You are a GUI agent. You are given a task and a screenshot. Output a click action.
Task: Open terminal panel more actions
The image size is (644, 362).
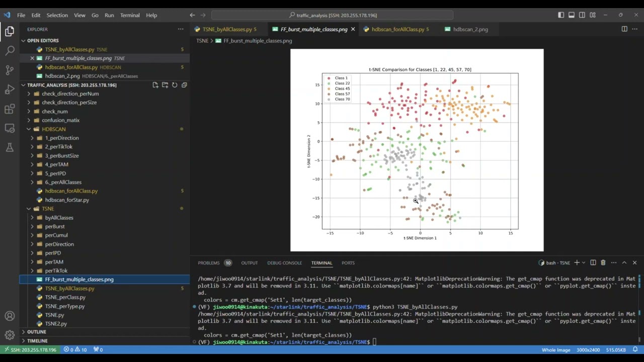click(x=614, y=262)
